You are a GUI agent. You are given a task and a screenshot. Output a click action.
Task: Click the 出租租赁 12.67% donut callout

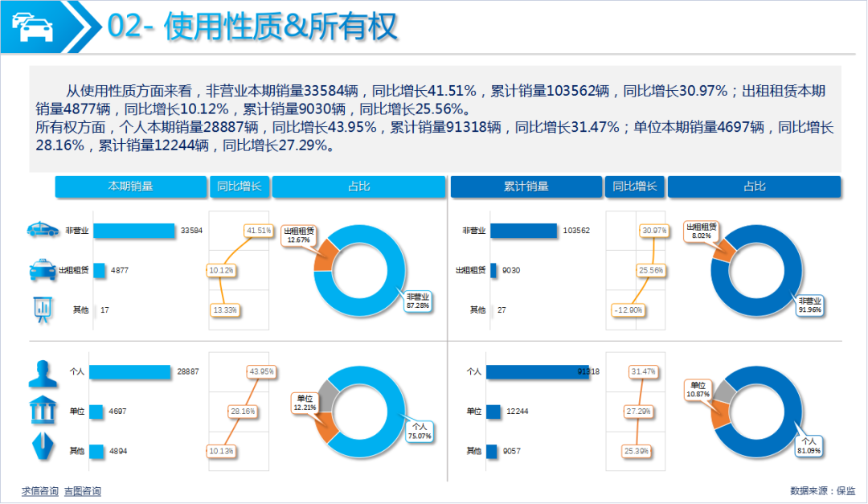298,236
